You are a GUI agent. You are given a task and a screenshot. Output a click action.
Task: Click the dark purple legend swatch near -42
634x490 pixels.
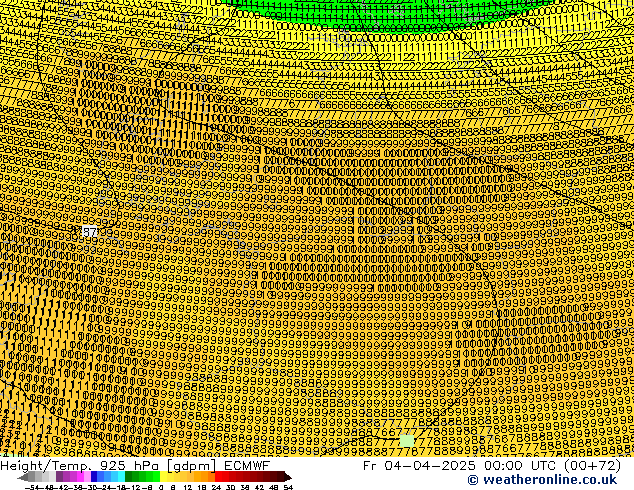[59, 476]
